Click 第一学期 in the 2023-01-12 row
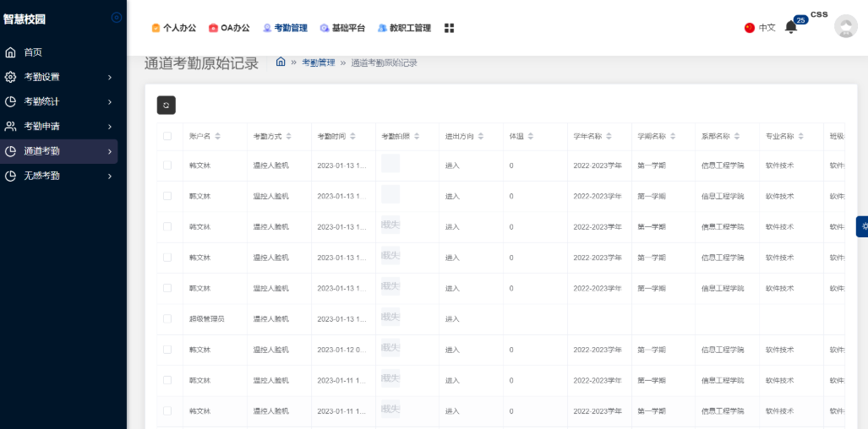 (651, 350)
